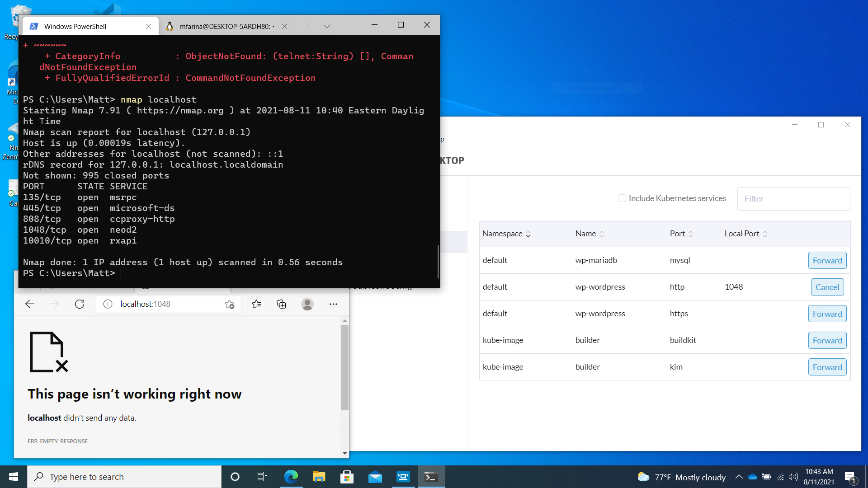The image size is (868, 488).
Task: Forward the builder buildkit port
Action: tap(827, 340)
